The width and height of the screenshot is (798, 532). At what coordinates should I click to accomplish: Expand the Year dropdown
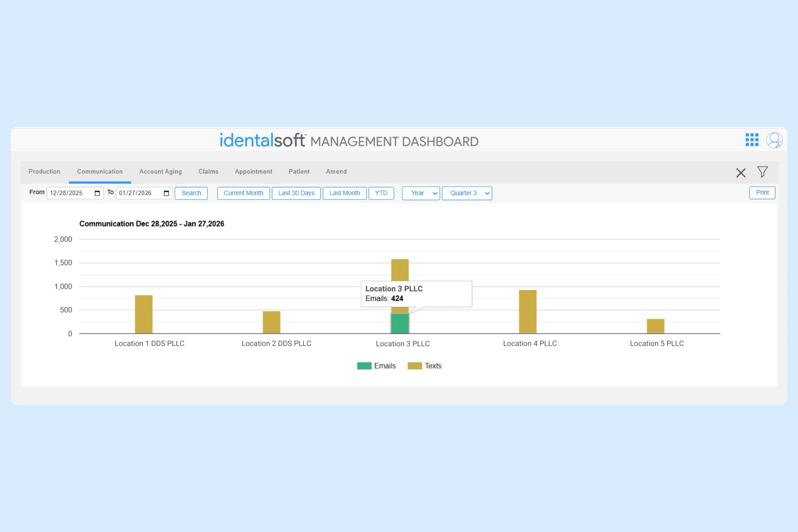(x=421, y=193)
